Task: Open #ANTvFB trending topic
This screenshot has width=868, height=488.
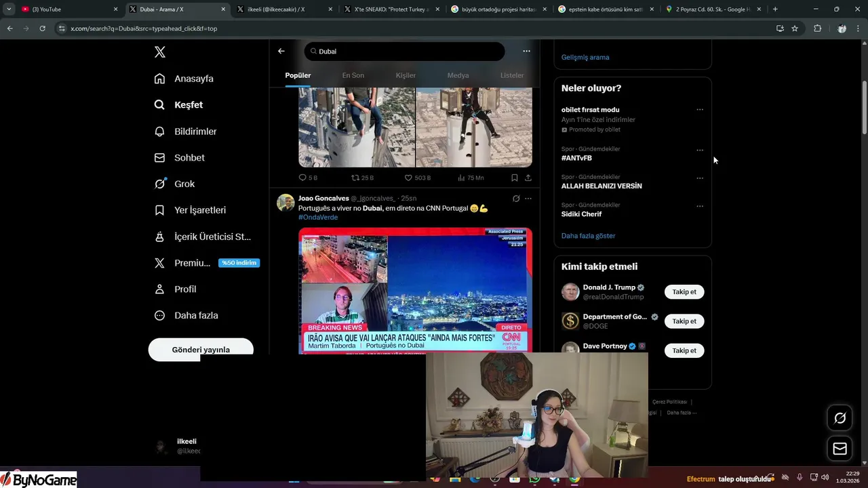Action: pos(576,158)
